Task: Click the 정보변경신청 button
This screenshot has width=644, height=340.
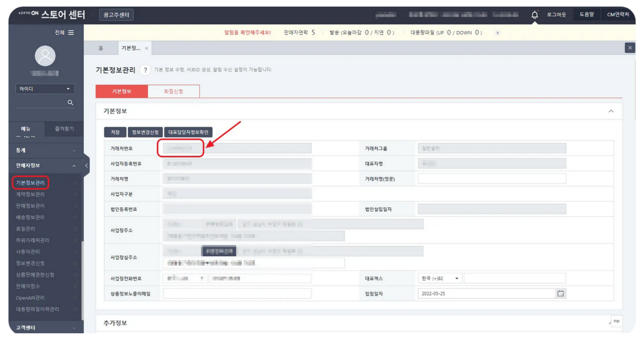Action: [x=145, y=132]
